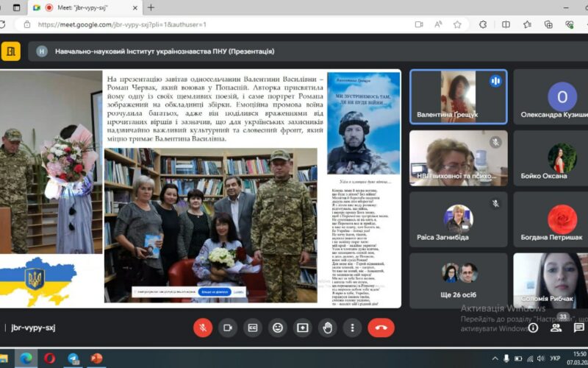Open the three-dot more options menu

[353, 328]
